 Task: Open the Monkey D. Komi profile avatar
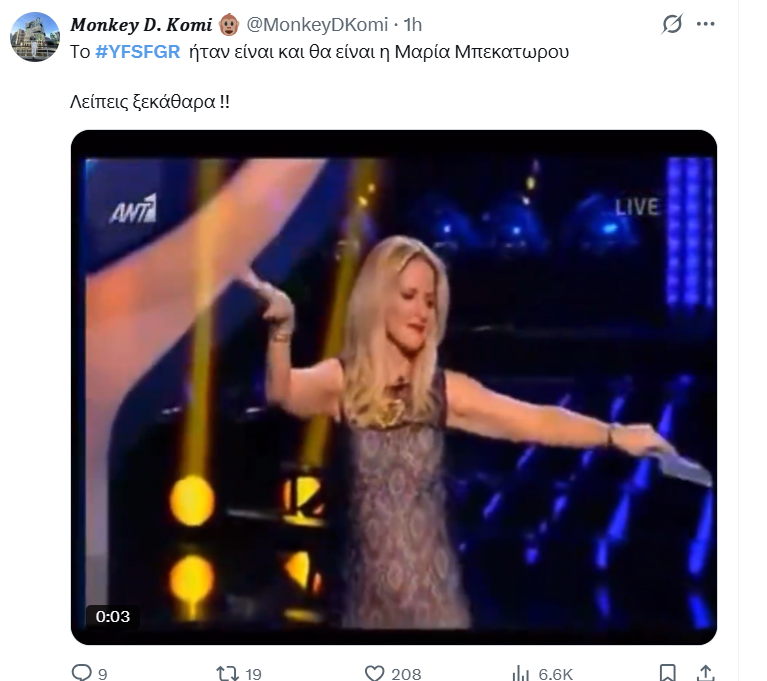(35, 37)
